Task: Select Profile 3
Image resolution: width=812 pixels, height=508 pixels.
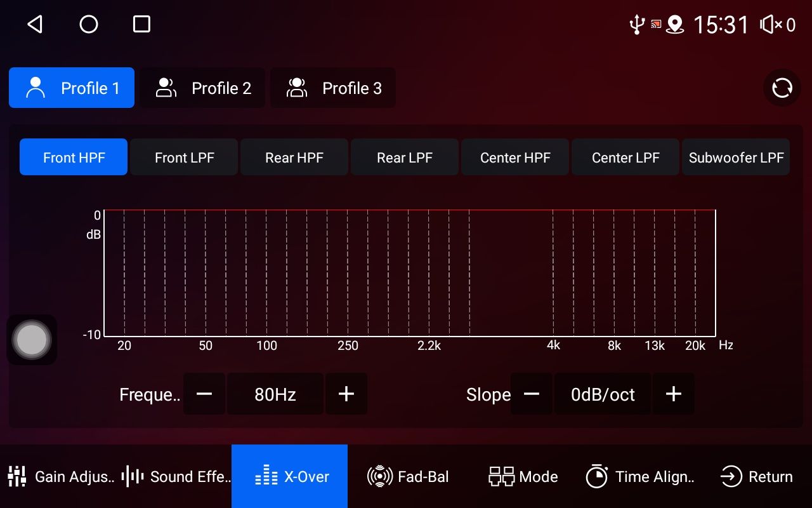Action: click(334, 88)
